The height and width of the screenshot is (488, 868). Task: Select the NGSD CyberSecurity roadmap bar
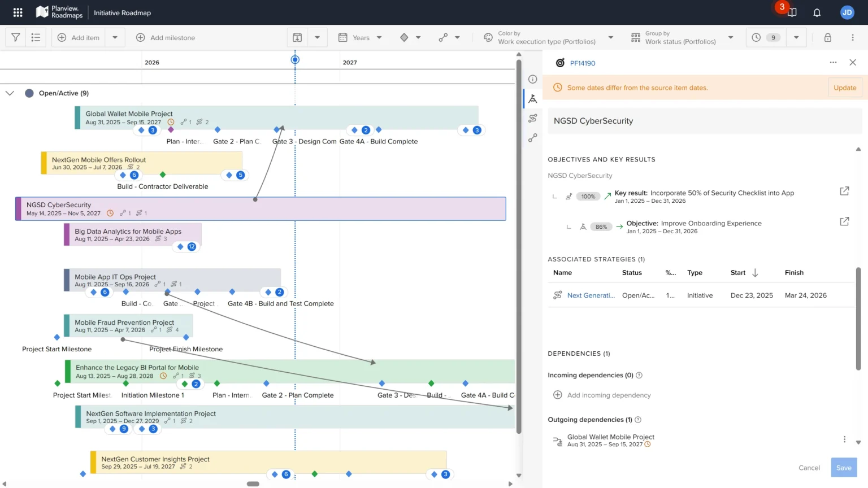tap(261, 208)
